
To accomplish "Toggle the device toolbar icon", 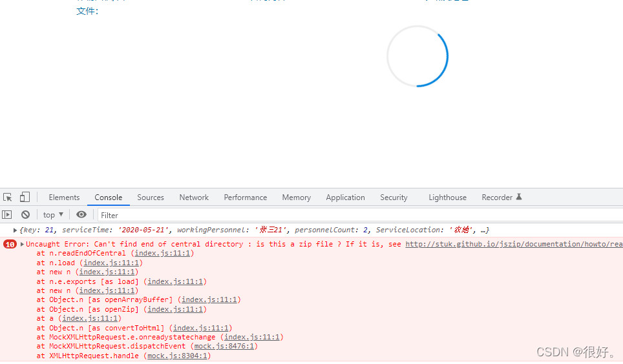I will pyautogui.click(x=25, y=197).
